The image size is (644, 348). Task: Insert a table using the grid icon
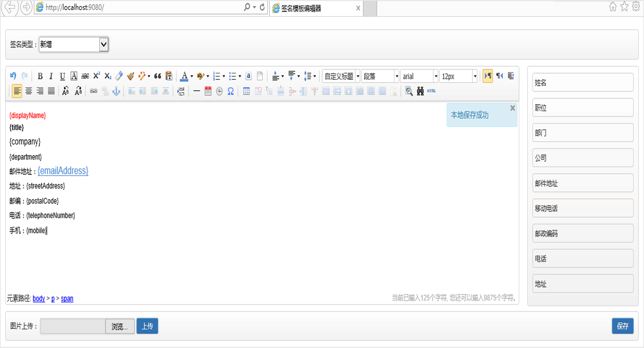click(x=246, y=91)
